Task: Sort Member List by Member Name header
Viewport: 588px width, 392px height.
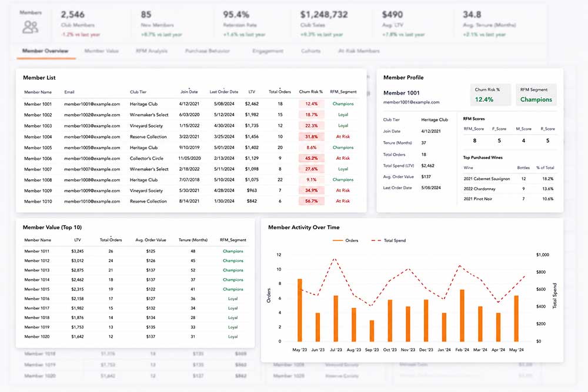Action: pos(38,92)
